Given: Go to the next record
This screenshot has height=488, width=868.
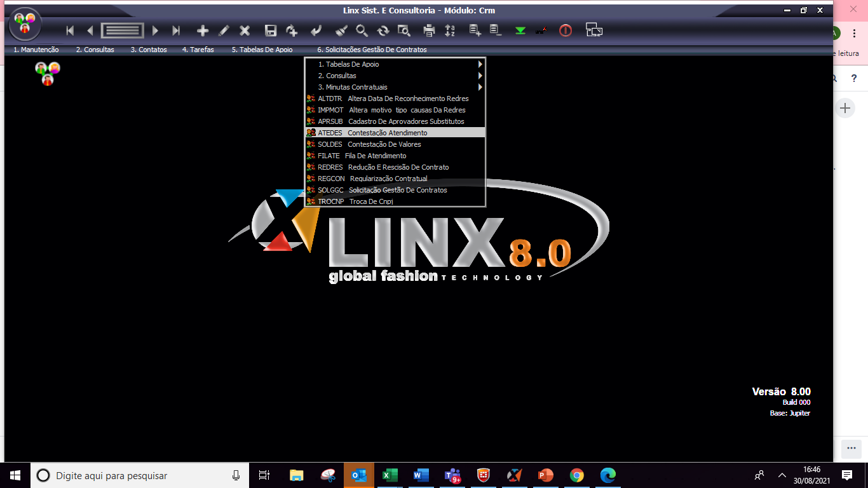Looking at the screenshot, I should point(155,30).
